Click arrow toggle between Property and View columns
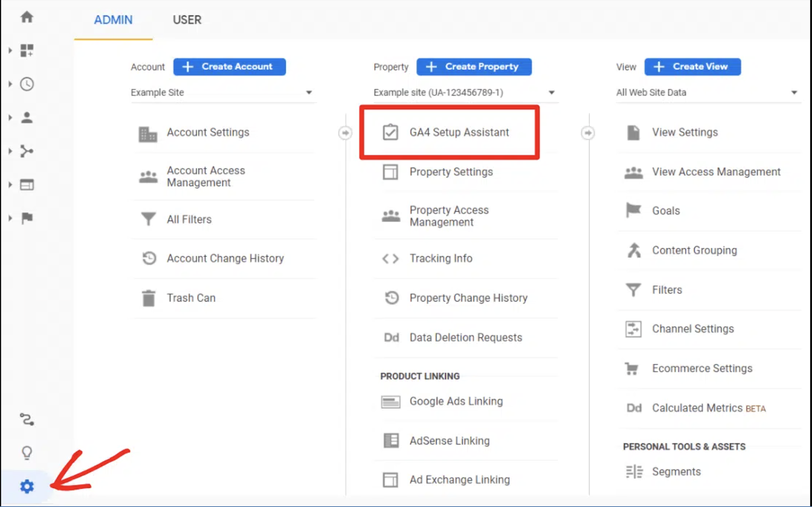 coord(588,133)
